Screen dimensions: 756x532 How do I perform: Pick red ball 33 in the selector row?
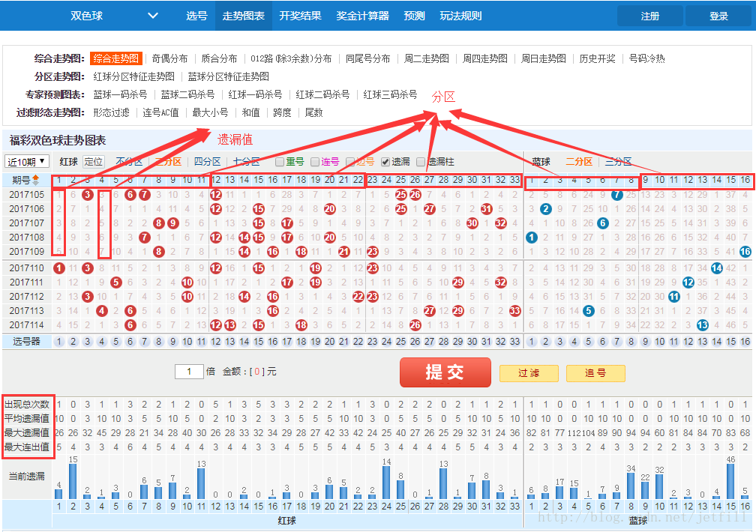(x=514, y=342)
